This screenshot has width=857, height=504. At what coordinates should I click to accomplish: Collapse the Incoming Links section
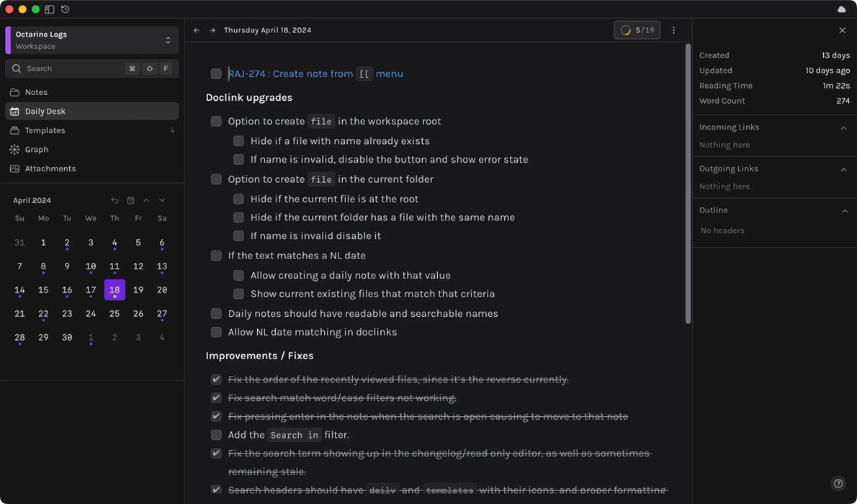[843, 127]
